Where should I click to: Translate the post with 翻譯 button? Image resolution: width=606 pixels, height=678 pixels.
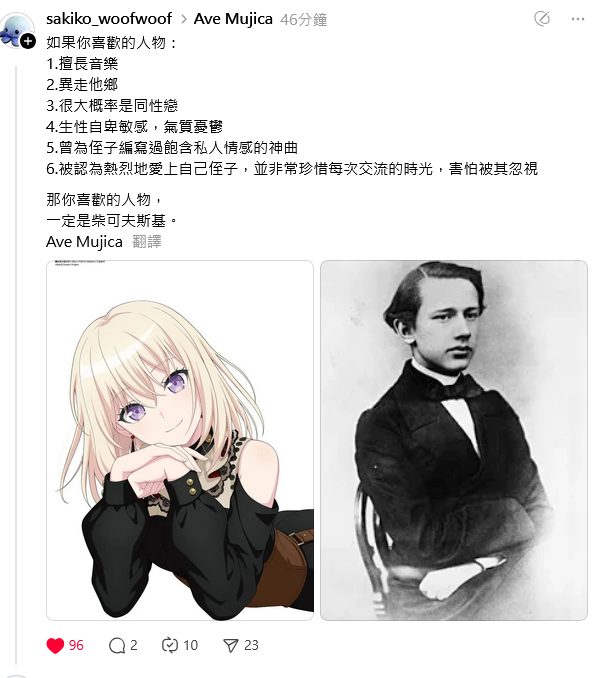(147, 242)
